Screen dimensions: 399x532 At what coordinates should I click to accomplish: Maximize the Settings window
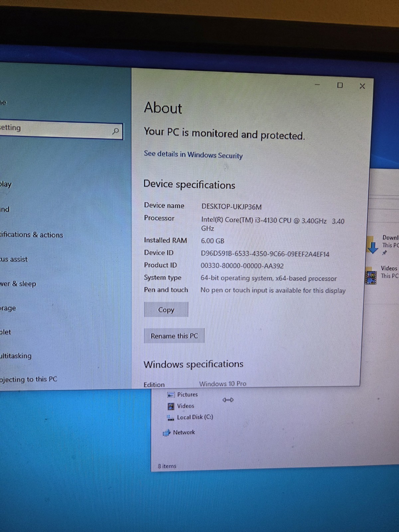[x=340, y=85]
